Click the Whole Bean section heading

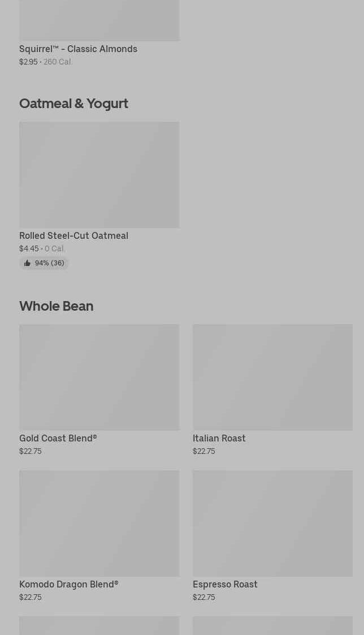56,306
